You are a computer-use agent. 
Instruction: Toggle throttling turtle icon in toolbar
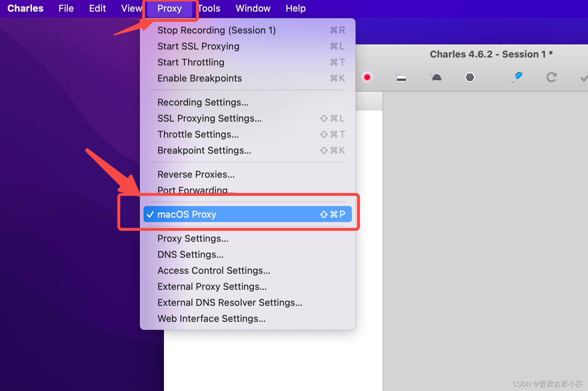(x=436, y=77)
